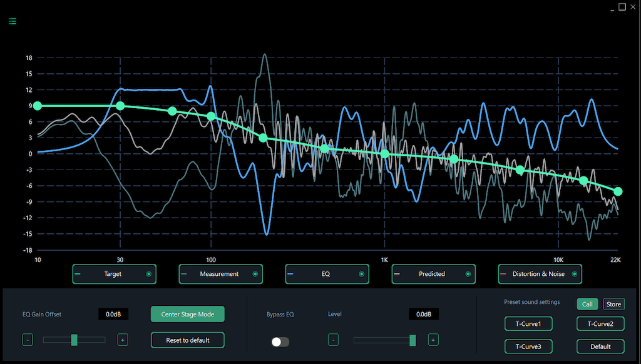Increase Level using its plus button
Image resolution: width=641 pixels, height=364 pixels.
[433, 340]
